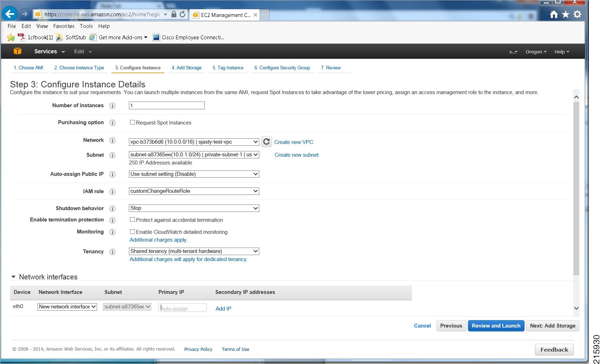Open the Tools menu
This screenshot has height=364, width=605.
pyautogui.click(x=86, y=26)
